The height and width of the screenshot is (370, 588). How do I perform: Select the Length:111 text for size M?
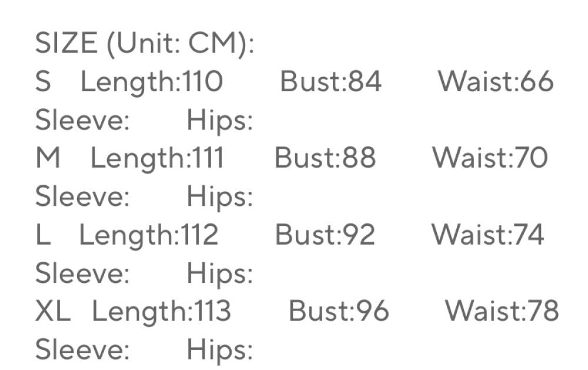tap(157, 159)
